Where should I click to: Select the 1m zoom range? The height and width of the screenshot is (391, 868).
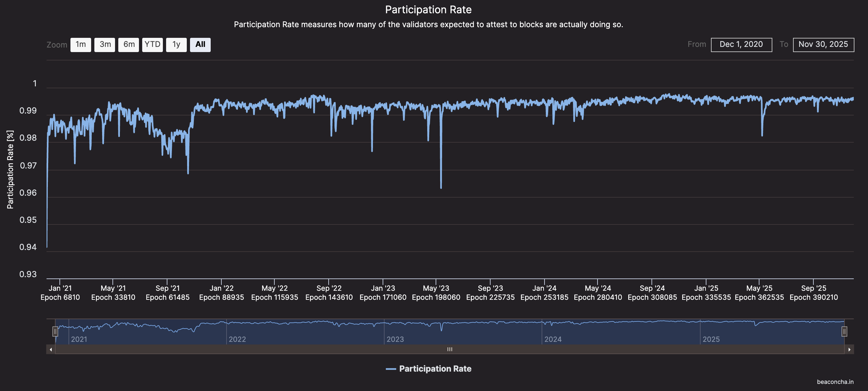(80, 44)
